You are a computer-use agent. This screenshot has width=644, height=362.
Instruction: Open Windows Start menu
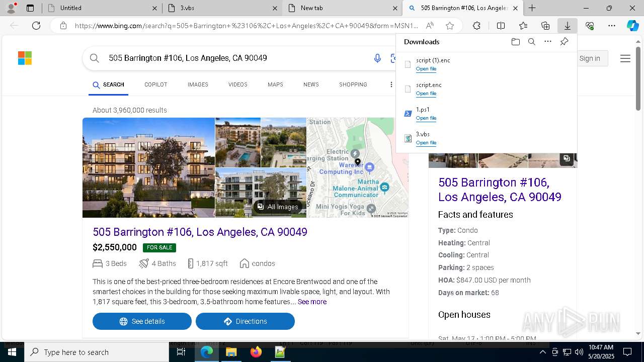[x=12, y=352]
